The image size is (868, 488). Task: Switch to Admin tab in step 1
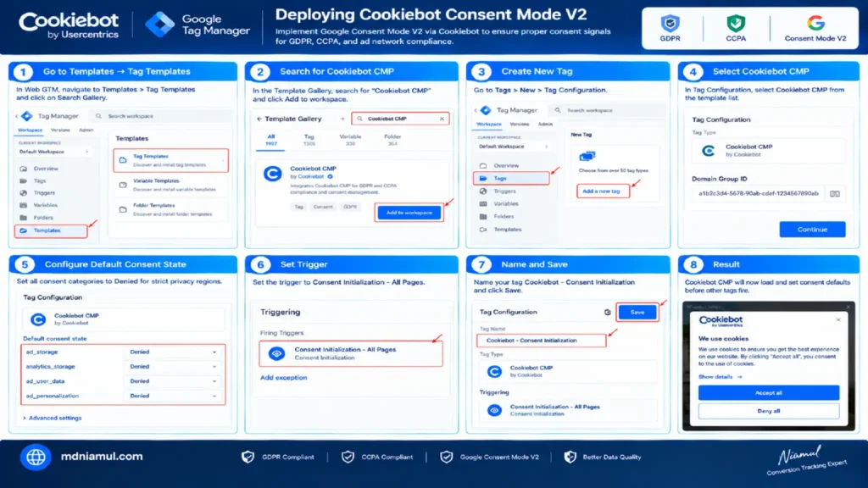coord(86,130)
